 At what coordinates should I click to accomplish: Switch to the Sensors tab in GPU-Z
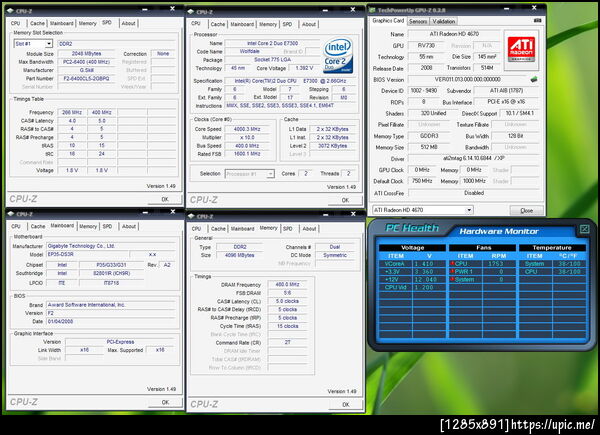coord(418,21)
